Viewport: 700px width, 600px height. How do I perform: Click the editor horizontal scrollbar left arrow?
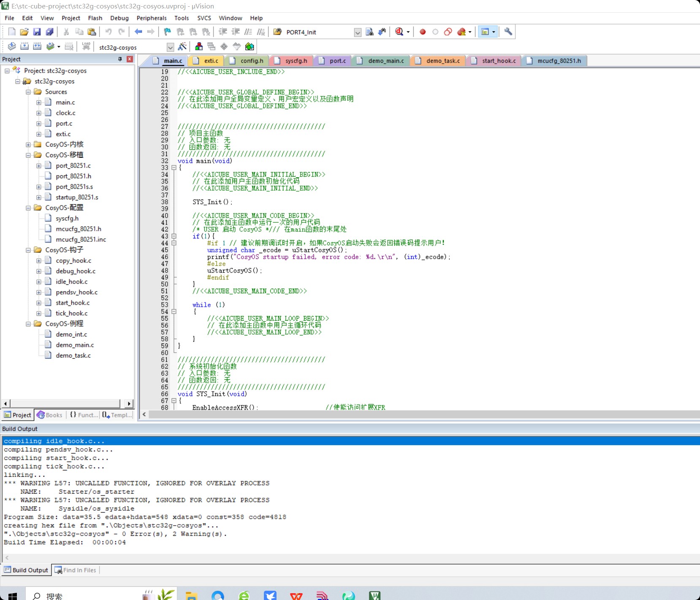pyautogui.click(x=144, y=414)
